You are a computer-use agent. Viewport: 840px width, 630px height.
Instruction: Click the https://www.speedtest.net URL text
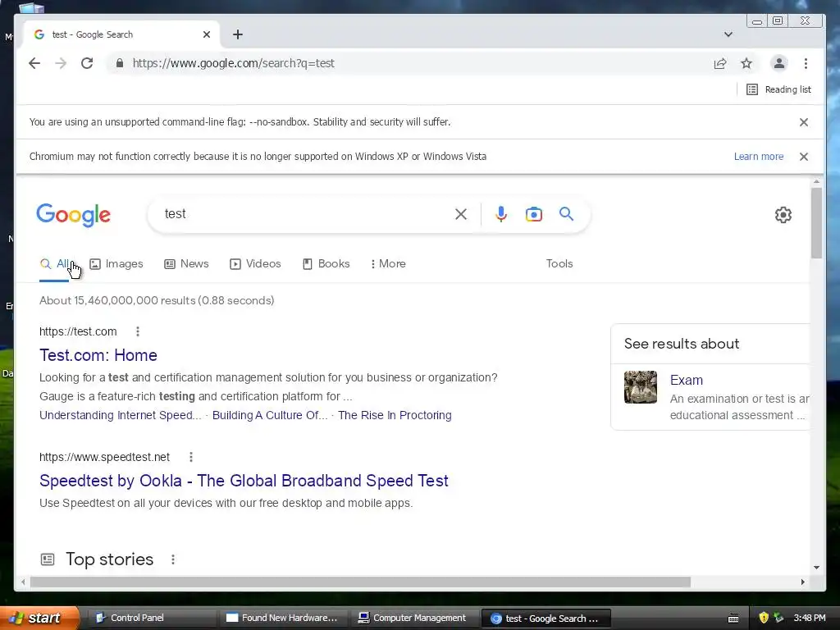click(x=104, y=457)
